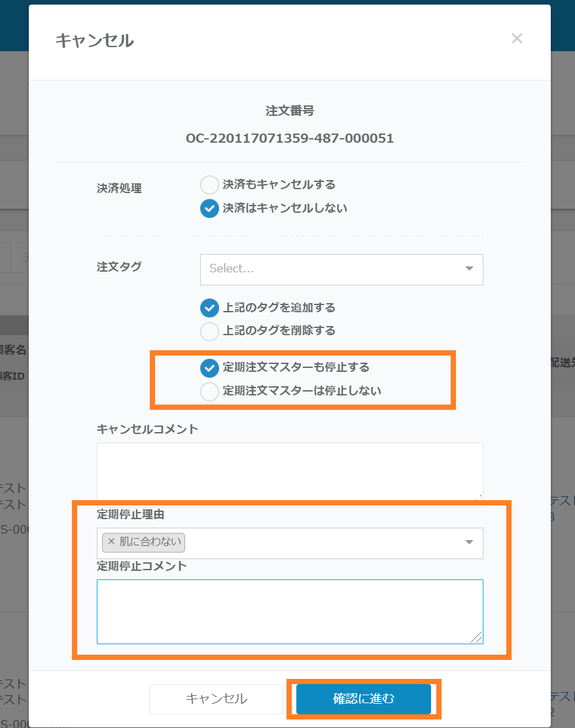Click the order number OC-220117071359-487-000051

coord(290,138)
